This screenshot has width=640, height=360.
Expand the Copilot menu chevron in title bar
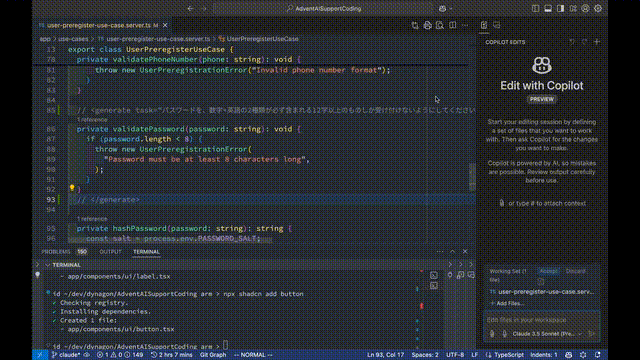[451, 9]
